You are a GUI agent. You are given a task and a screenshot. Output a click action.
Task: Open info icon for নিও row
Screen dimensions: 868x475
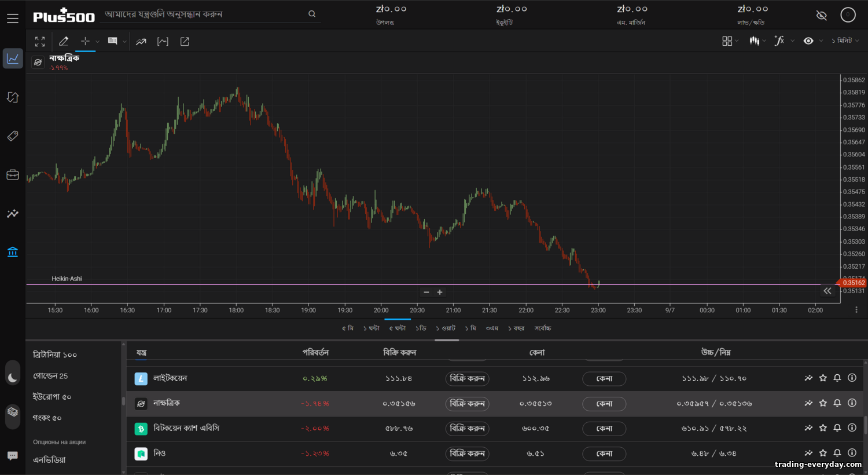[x=852, y=453]
